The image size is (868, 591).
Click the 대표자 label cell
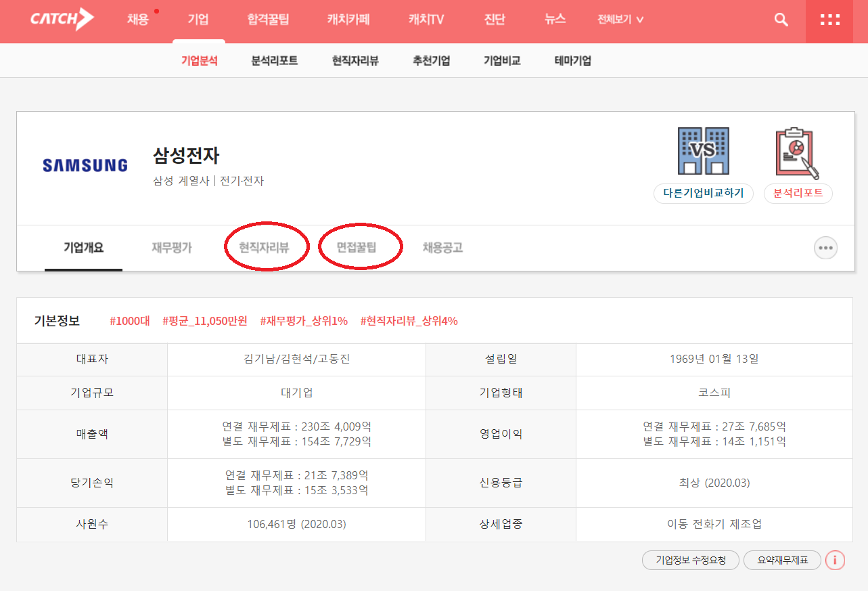(x=92, y=359)
